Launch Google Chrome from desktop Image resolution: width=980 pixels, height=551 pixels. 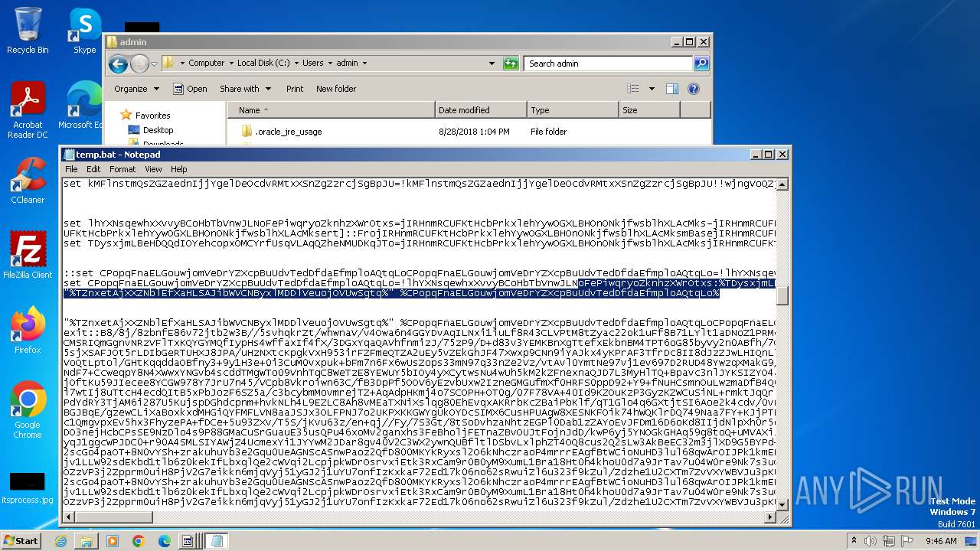click(28, 410)
